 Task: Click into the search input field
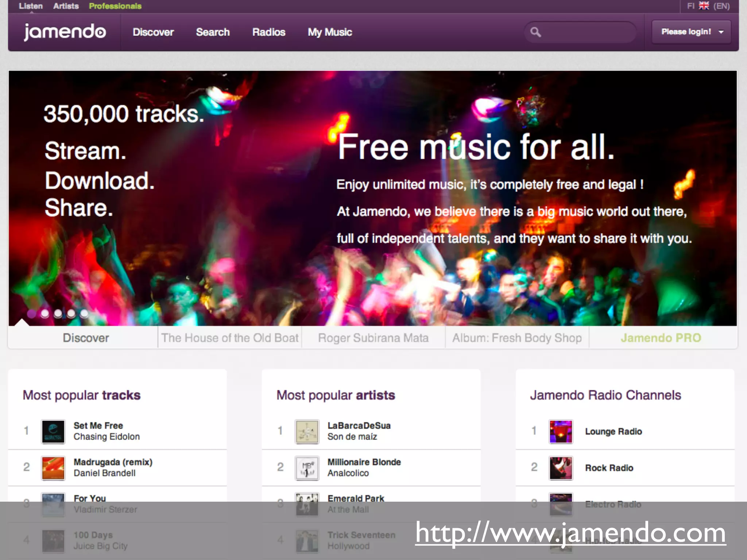pos(587,32)
